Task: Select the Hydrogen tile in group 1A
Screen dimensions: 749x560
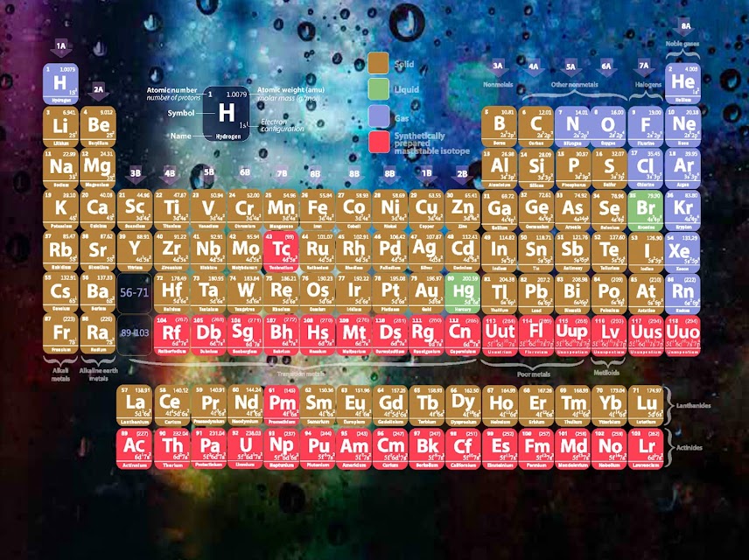Action: pos(60,84)
